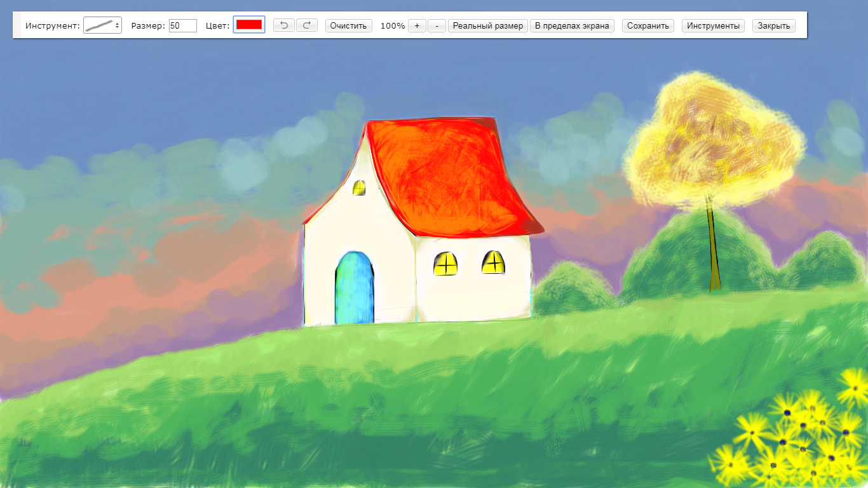
Task: Open the Инструмент brush dropdown
Action: pyautogui.click(x=102, y=25)
